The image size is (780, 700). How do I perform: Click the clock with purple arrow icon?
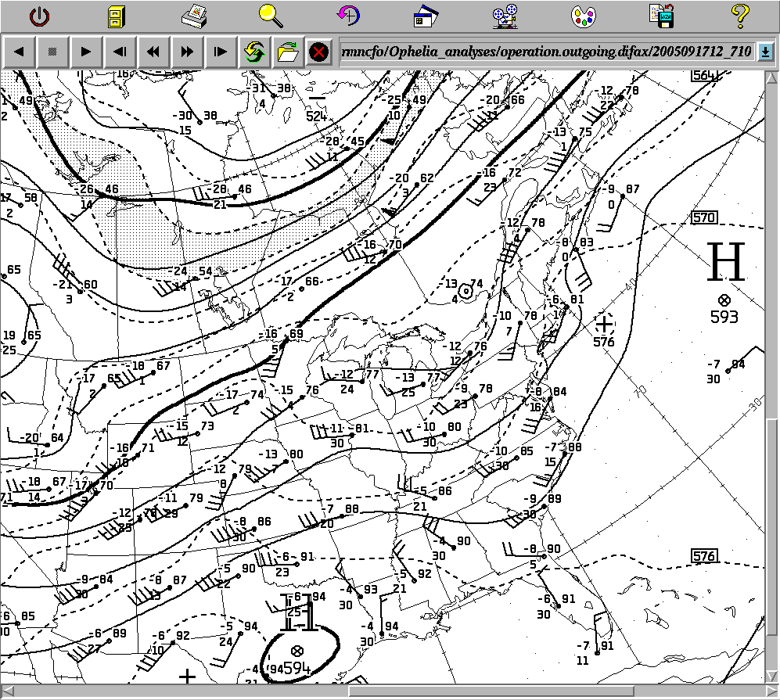348,16
